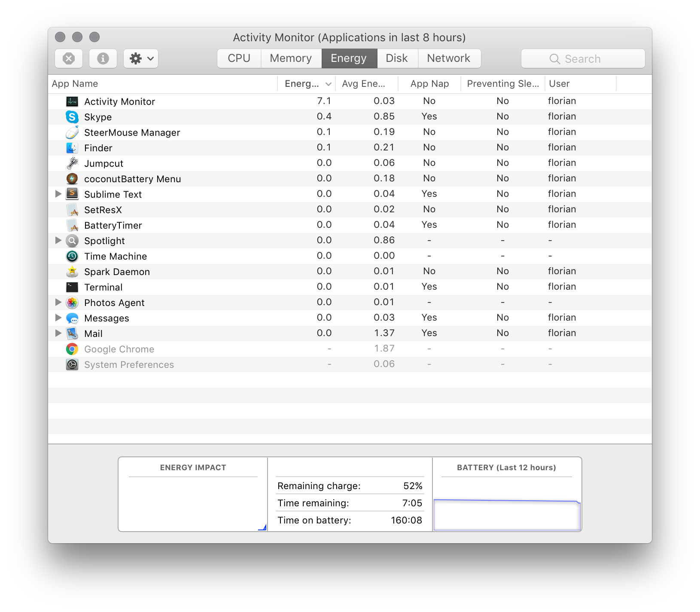This screenshot has height=612, width=700.
Task: Click the Terminal icon in the list
Action: pos(72,287)
